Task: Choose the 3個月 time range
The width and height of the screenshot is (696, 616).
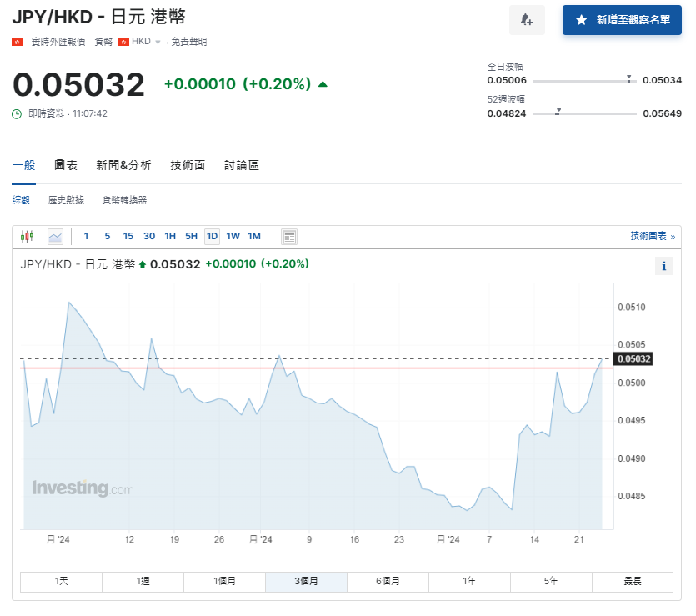Action: tap(306, 581)
